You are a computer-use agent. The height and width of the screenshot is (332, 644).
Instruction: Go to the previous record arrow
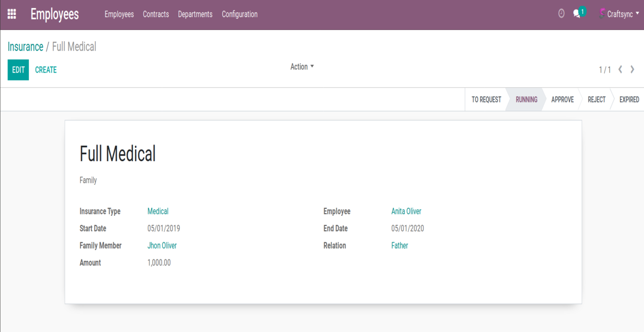[x=620, y=70]
